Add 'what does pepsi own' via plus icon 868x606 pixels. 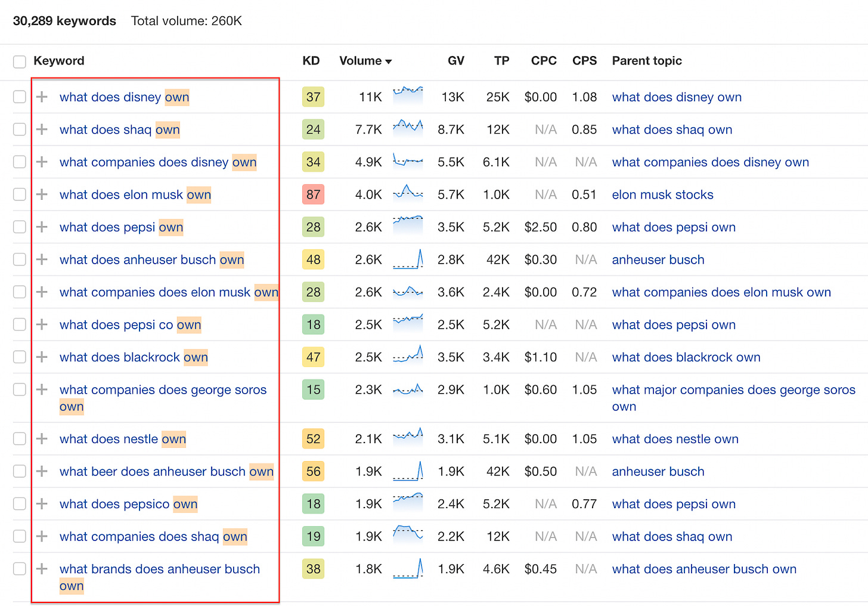[x=42, y=227]
